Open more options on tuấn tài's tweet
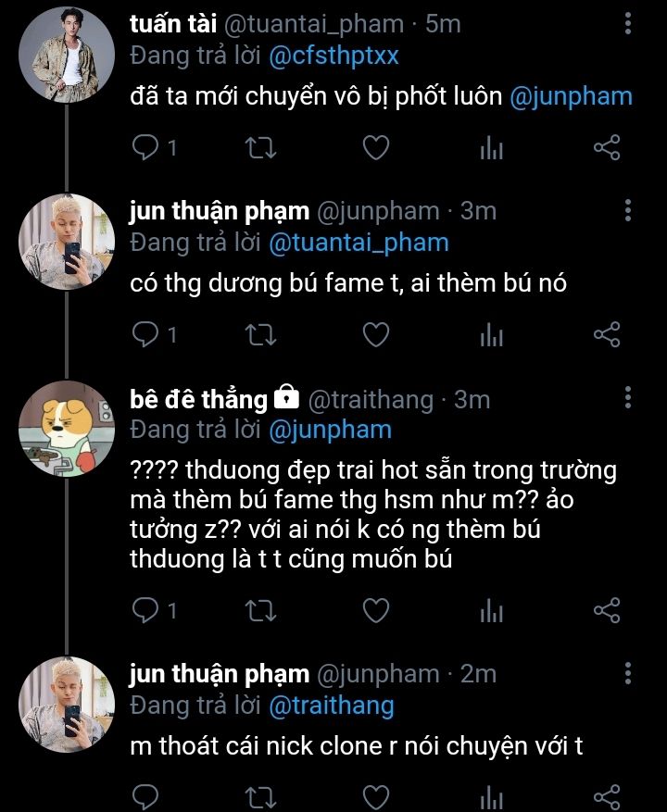 (x=628, y=24)
